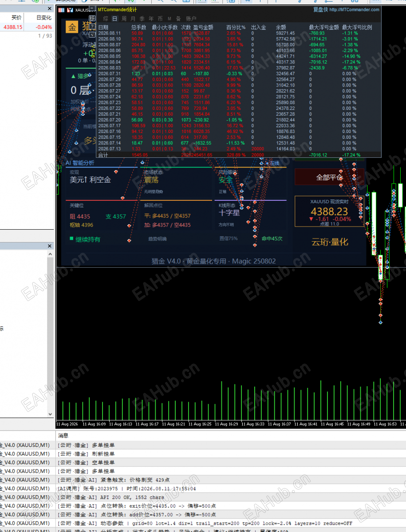Click the 11 Aug 16:29 time axis label
This screenshot has width=406, height=532.
226,424
